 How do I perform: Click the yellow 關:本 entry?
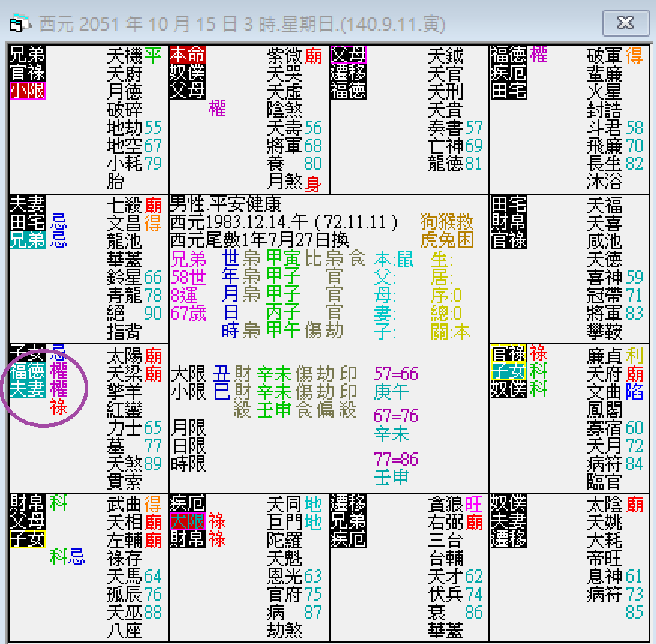[451, 332]
